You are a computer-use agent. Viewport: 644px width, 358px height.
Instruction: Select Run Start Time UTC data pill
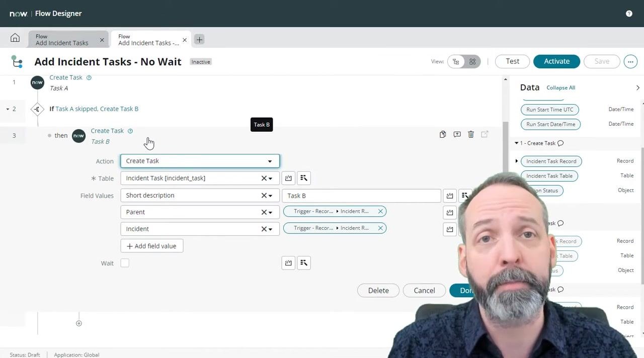pyautogui.click(x=549, y=110)
